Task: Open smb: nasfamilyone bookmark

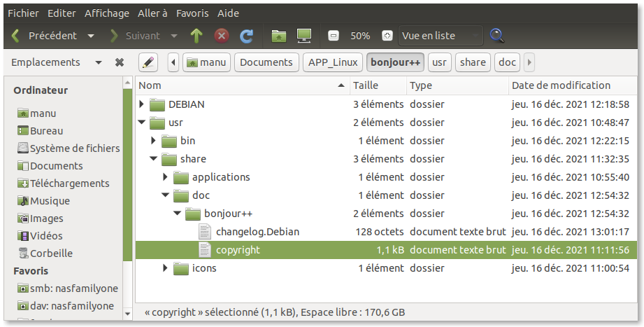Action: click(67, 288)
